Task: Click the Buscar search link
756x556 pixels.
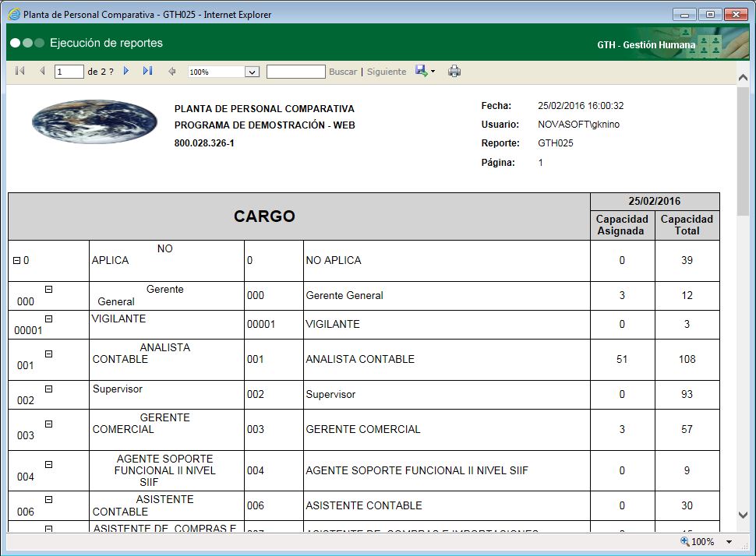Action: tap(343, 71)
